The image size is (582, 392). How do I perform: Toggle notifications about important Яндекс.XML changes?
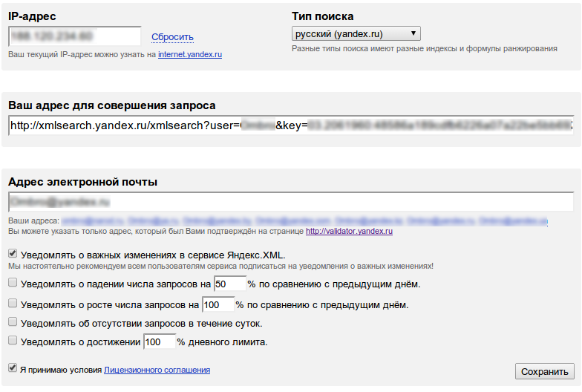coord(13,254)
